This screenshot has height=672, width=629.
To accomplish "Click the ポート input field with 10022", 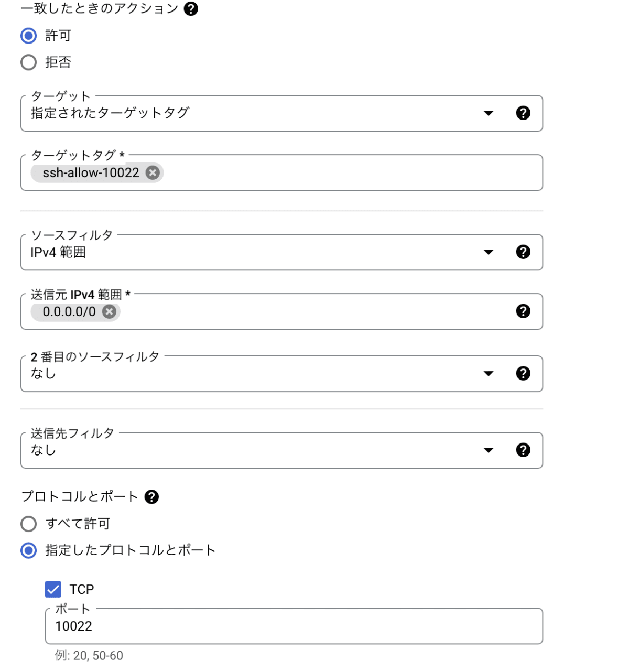I will pos(294,626).
